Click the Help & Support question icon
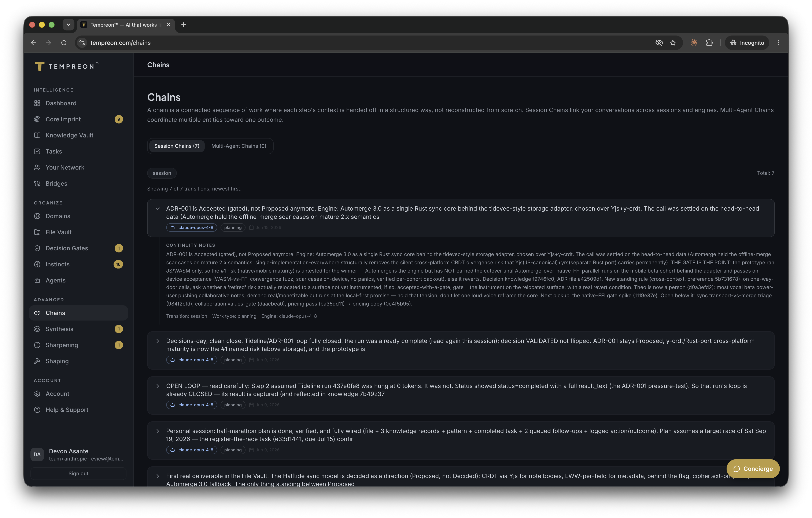812x518 pixels. pyautogui.click(x=37, y=410)
